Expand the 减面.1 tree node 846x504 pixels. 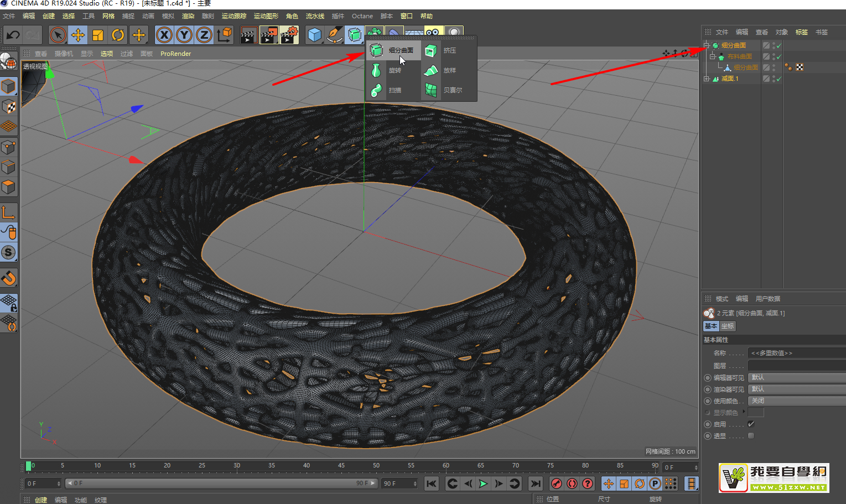707,79
